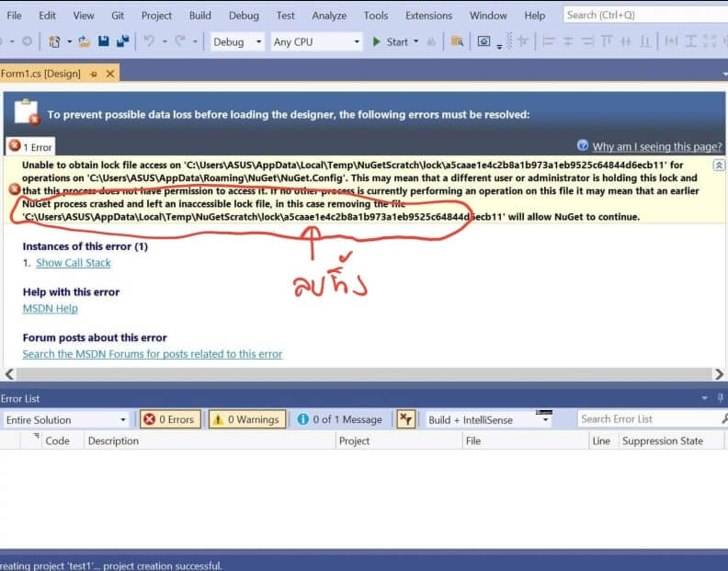Toggle the 0 Warnings filter
This screenshot has height=571, width=728.
tap(247, 419)
